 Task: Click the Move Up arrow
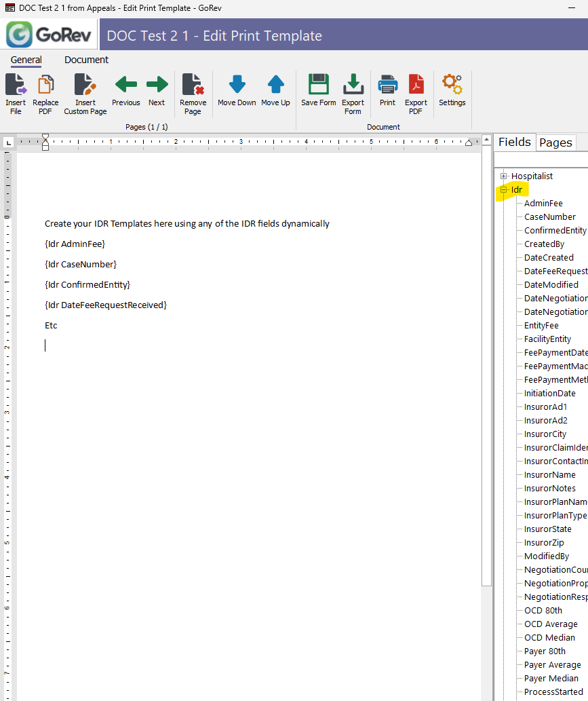tap(275, 86)
